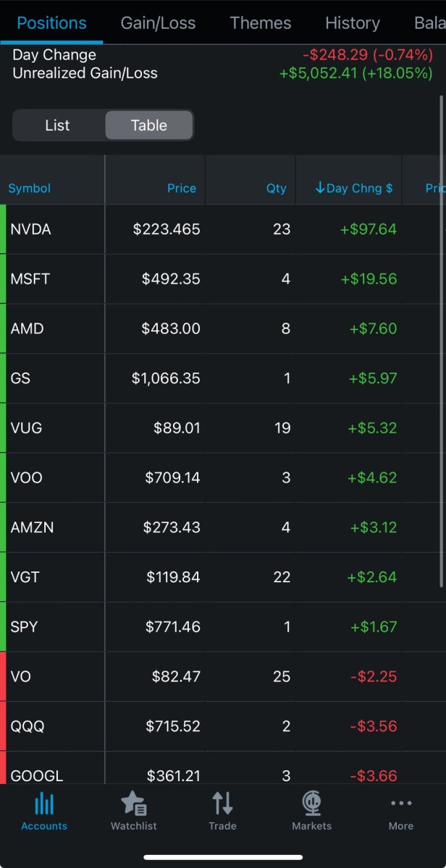Open the Watchlist star icon
Image resolution: width=446 pixels, height=868 pixels.
tap(134, 804)
